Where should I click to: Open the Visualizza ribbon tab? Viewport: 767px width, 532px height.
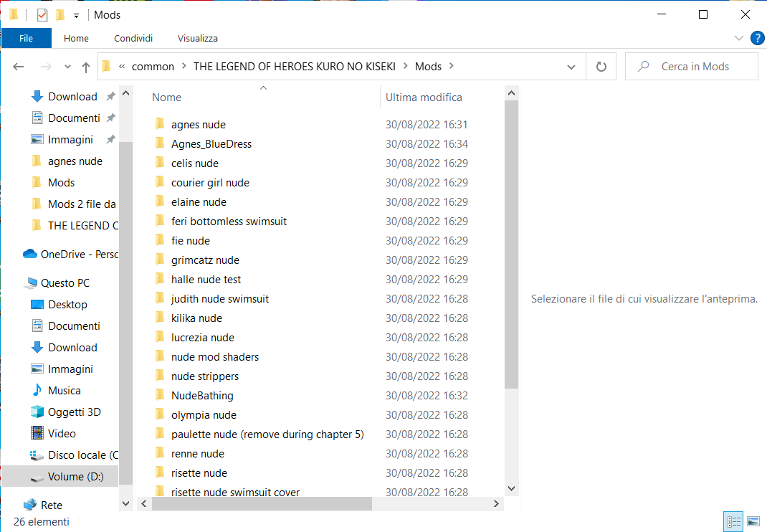pyautogui.click(x=198, y=38)
